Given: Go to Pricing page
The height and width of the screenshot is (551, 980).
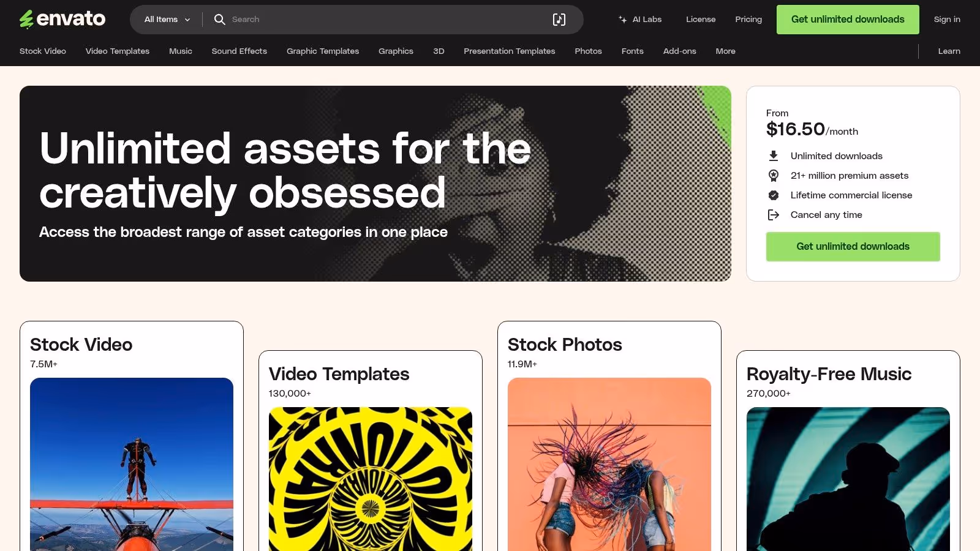Looking at the screenshot, I should [748, 20].
